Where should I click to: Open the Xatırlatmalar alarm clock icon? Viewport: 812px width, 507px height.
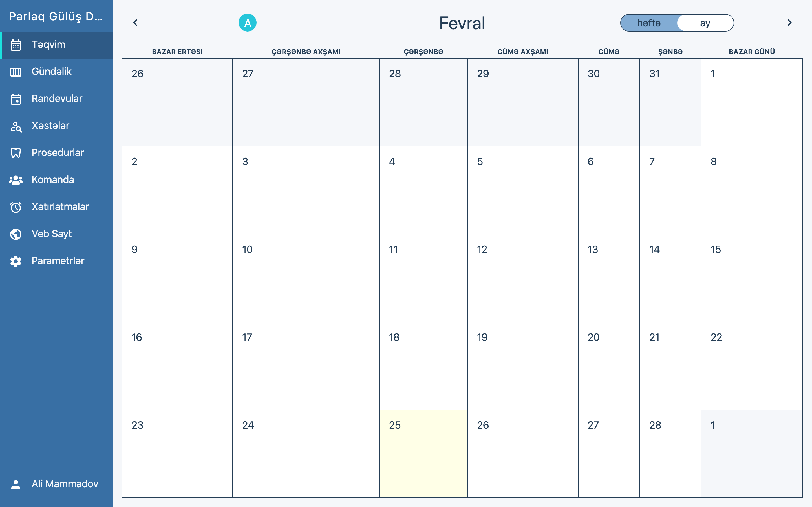[x=16, y=207]
